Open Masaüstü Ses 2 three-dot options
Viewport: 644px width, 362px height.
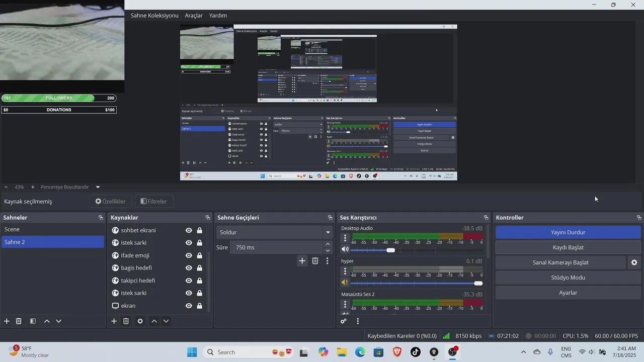tap(345, 304)
